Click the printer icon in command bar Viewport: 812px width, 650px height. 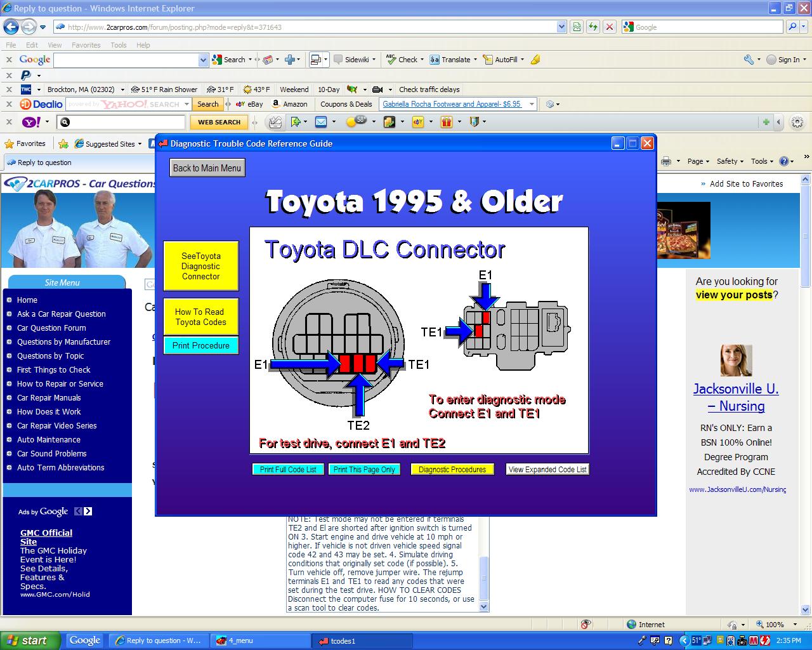pyautogui.click(x=666, y=161)
